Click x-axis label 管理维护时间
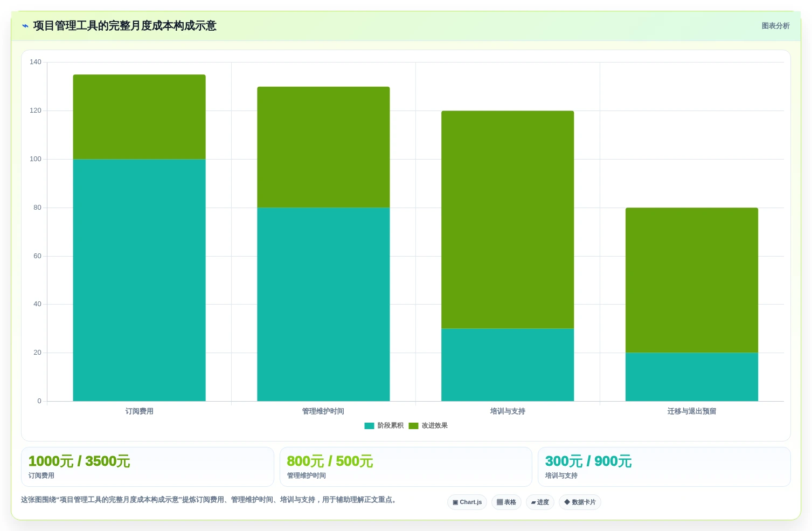Viewport: 812px width, 531px height. [x=323, y=411]
